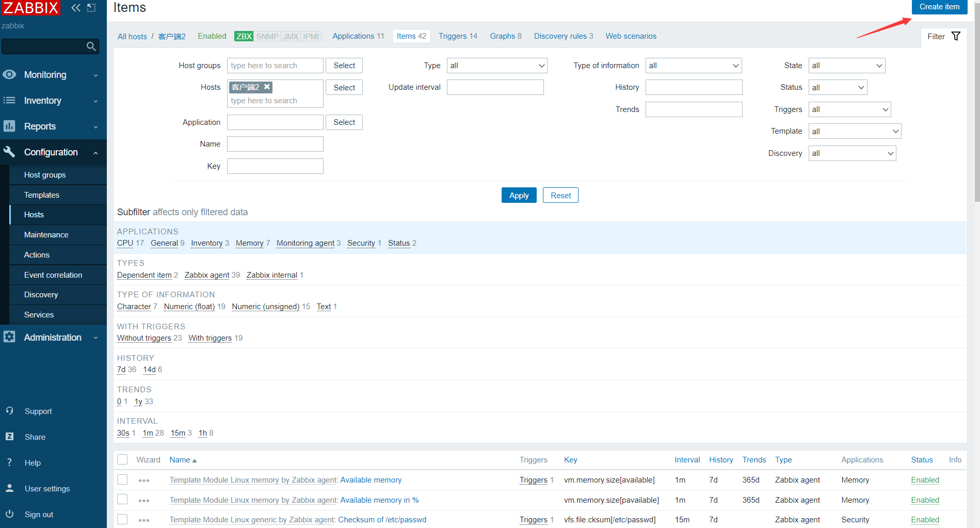Focus the Name filter field
The image size is (980, 528).
275,144
